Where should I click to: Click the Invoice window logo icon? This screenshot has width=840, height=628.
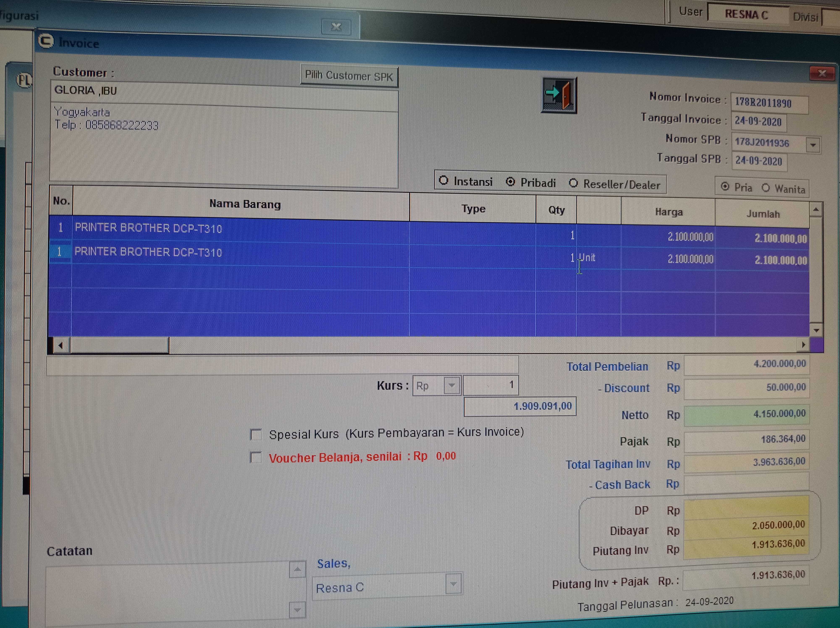[x=46, y=41]
